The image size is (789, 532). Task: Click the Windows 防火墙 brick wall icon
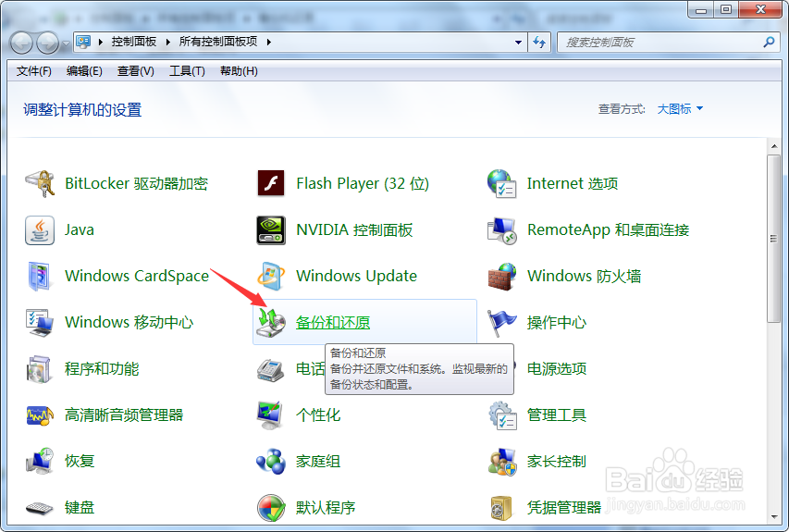tap(501, 277)
